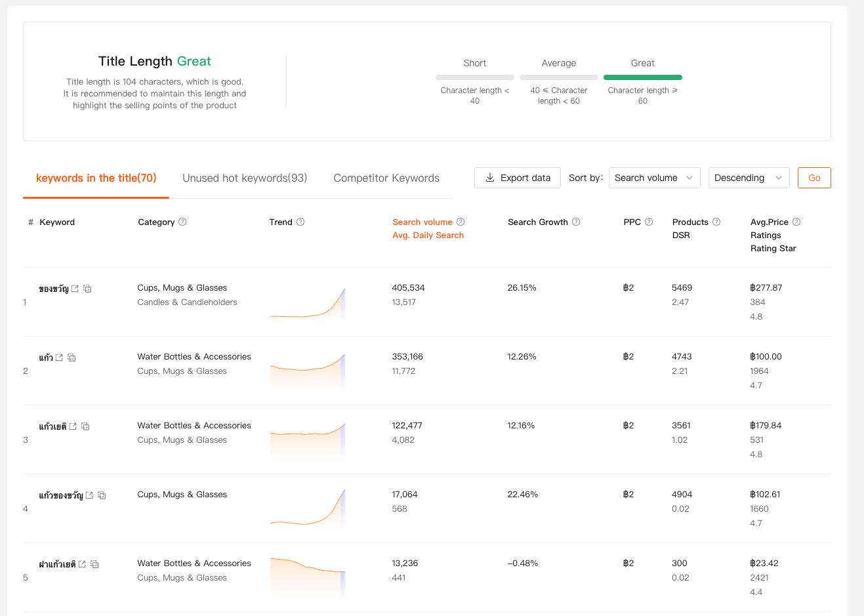
Task: Click help icon next to Search Growth
Action: coord(576,222)
